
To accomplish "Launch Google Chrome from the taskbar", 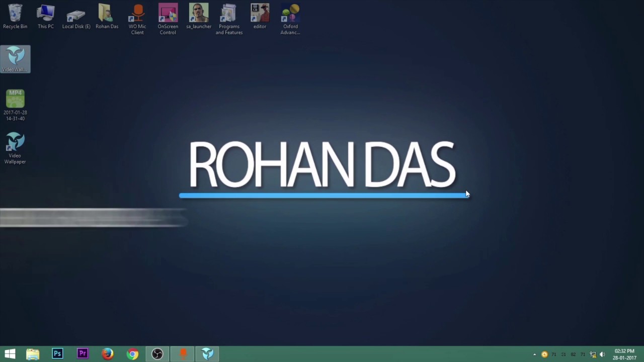I will [x=132, y=354].
